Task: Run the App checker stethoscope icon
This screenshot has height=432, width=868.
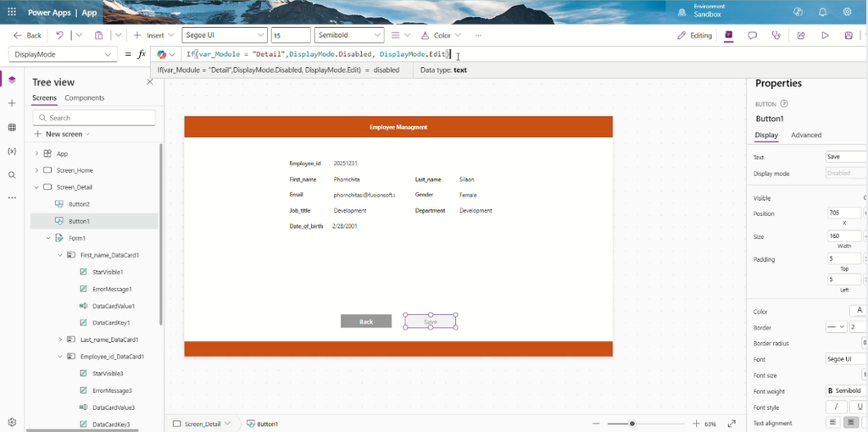Action: (x=776, y=36)
